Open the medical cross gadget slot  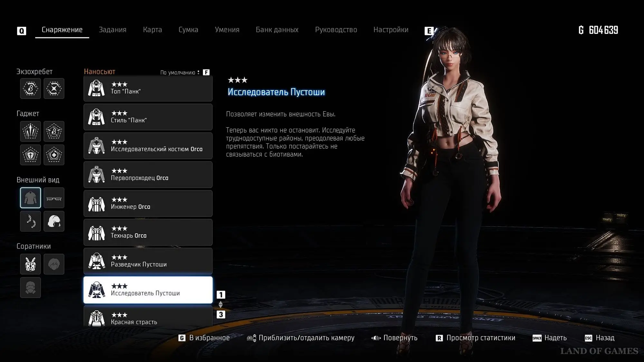pos(54,155)
